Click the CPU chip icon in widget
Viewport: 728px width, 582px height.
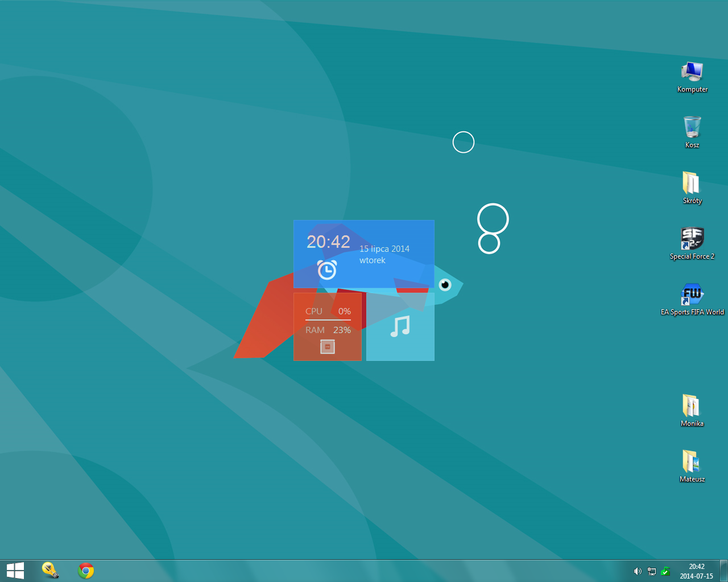328,346
